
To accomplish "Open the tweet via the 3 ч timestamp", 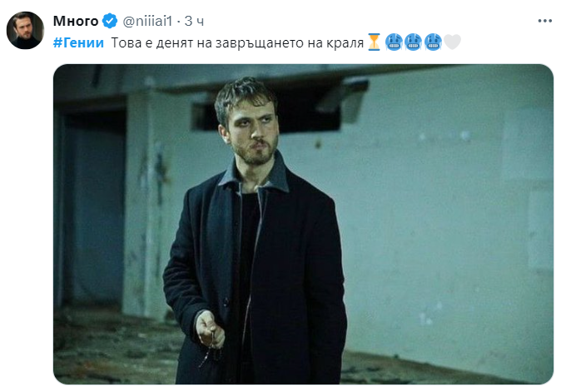I will 194,21.
